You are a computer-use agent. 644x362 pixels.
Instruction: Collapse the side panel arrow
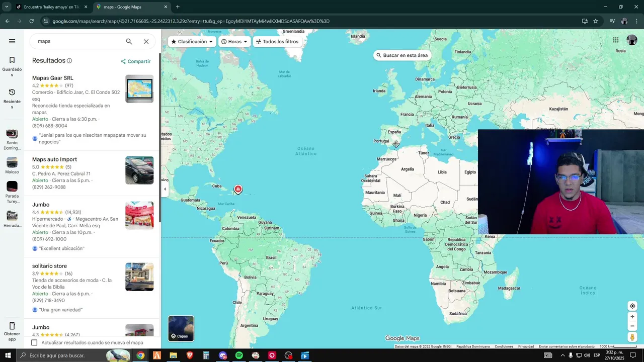[x=165, y=189]
